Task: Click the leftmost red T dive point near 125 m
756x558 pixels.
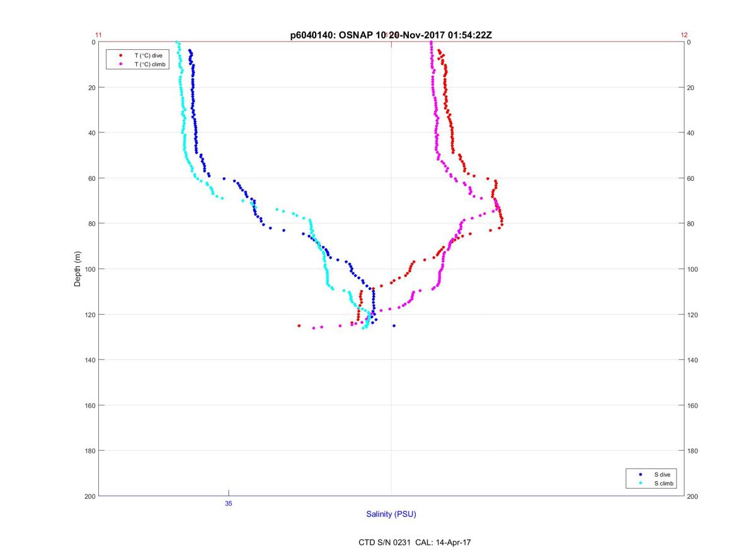Action: coord(299,326)
